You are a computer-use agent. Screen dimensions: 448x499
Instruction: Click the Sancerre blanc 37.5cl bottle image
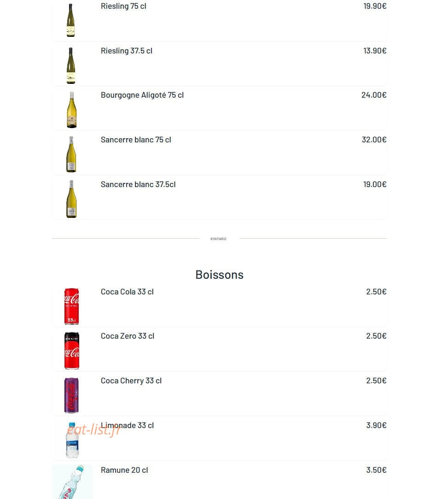[71, 199]
